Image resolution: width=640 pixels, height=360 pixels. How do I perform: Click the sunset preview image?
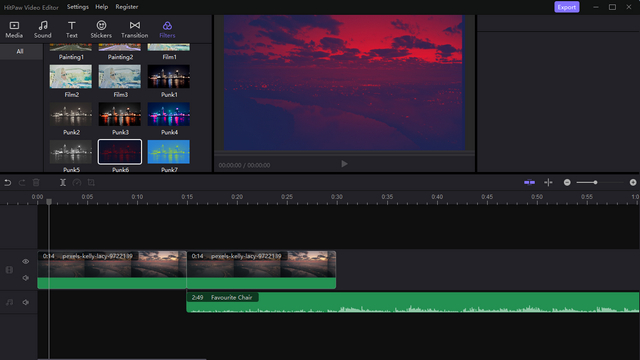(x=344, y=82)
